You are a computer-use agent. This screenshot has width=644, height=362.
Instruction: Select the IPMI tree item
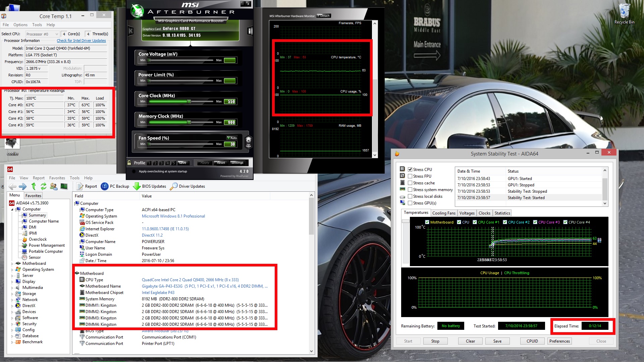pos(33,233)
